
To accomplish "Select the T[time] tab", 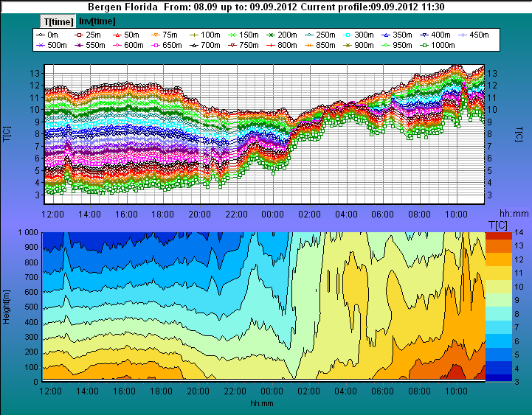I will (x=58, y=21).
